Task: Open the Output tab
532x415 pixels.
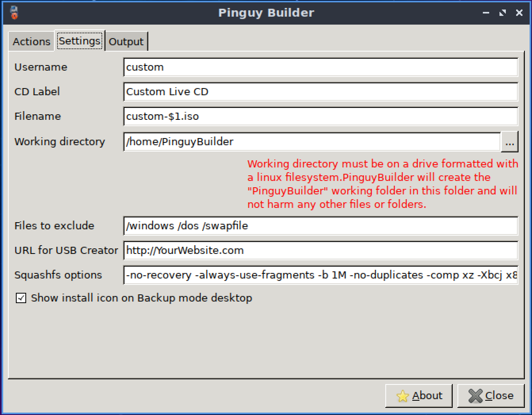Action: (126, 41)
